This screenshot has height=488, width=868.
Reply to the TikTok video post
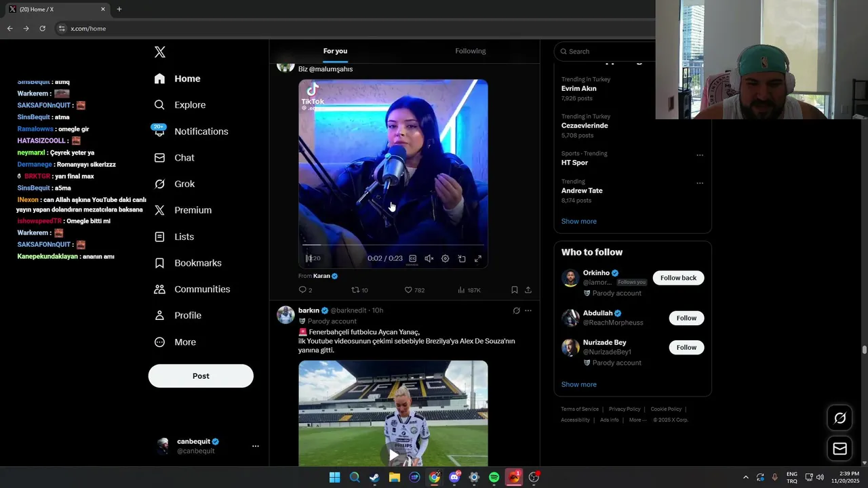click(x=305, y=290)
